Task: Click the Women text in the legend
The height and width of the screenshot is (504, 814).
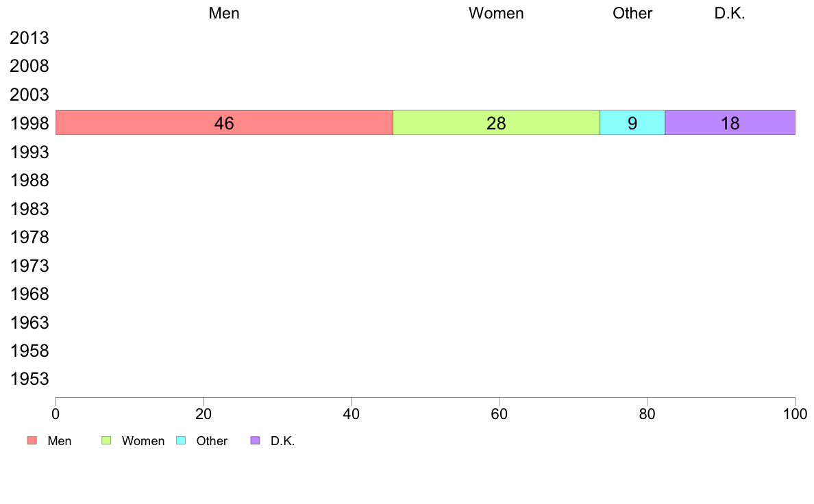Action: coord(143,441)
